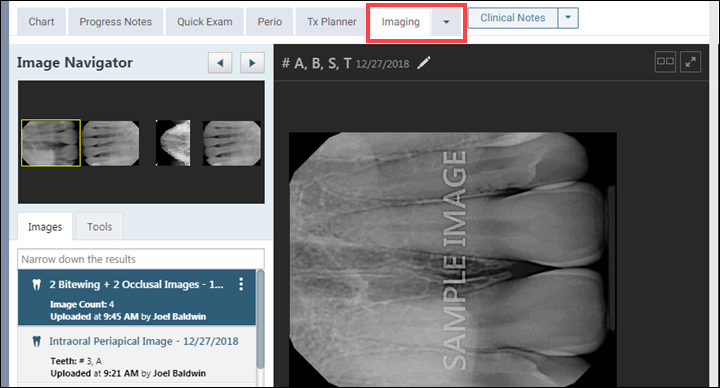Switch to Progress Notes tab
The height and width of the screenshot is (388, 720).
tap(116, 22)
